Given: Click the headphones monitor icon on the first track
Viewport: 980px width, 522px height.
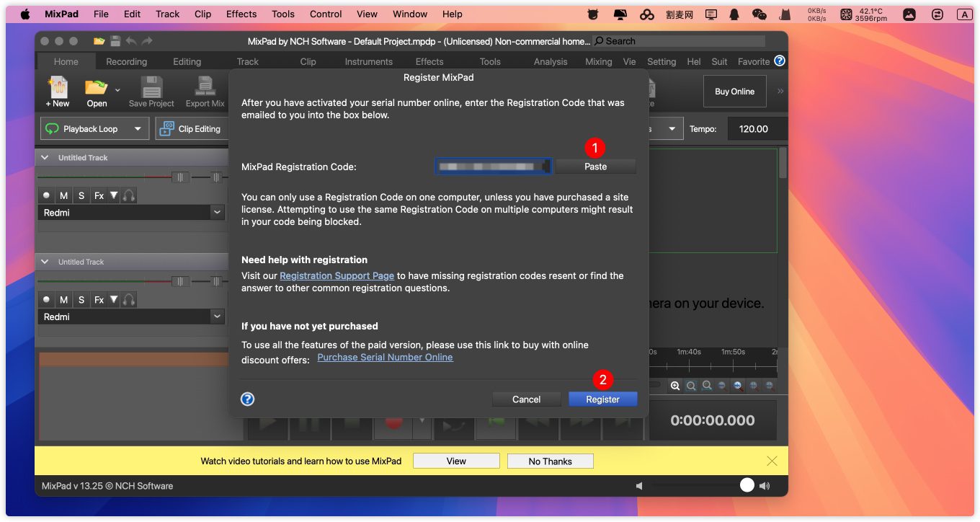Looking at the screenshot, I should [x=129, y=195].
